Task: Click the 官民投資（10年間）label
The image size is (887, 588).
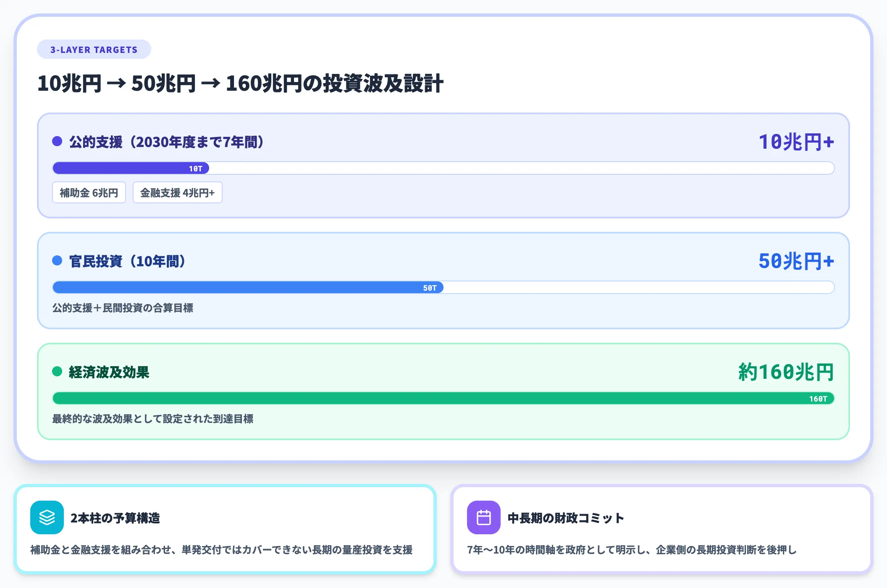Action: pos(128,261)
